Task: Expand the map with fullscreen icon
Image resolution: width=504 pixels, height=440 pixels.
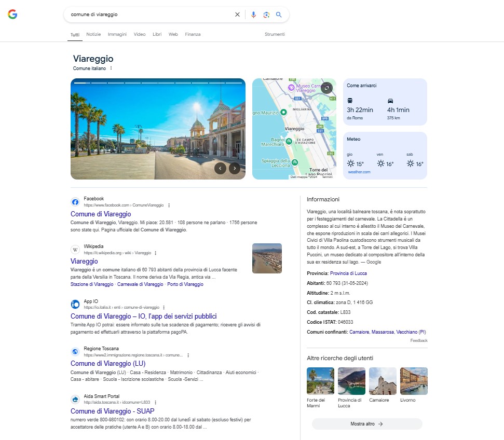Action: pyautogui.click(x=326, y=87)
